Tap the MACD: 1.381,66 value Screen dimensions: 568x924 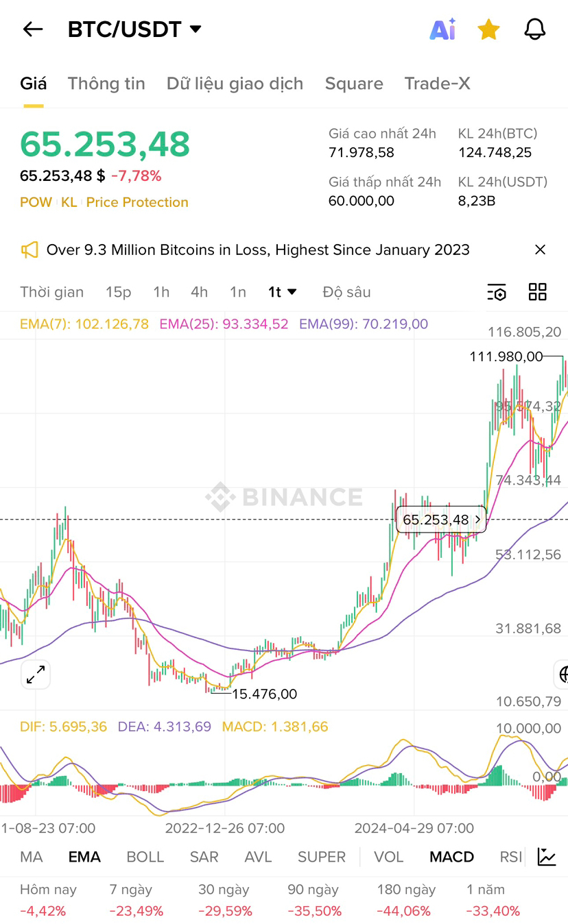(x=275, y=727)
